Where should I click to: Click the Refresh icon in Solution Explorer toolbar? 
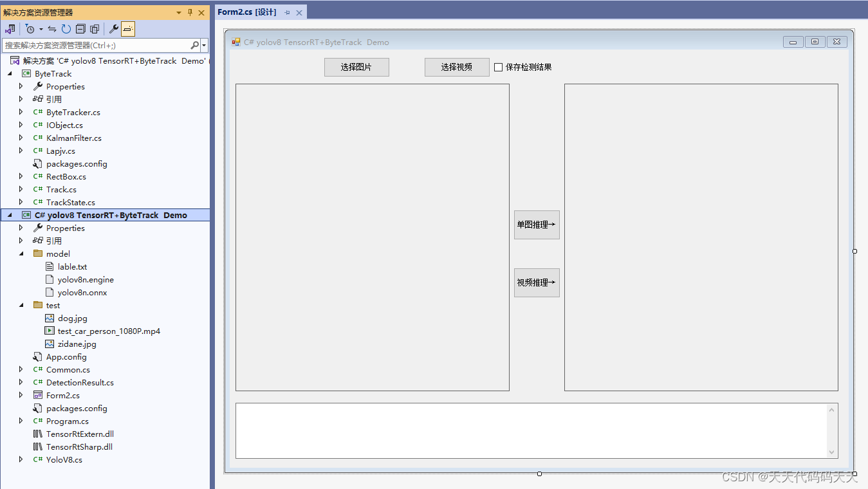coord(66,28)
